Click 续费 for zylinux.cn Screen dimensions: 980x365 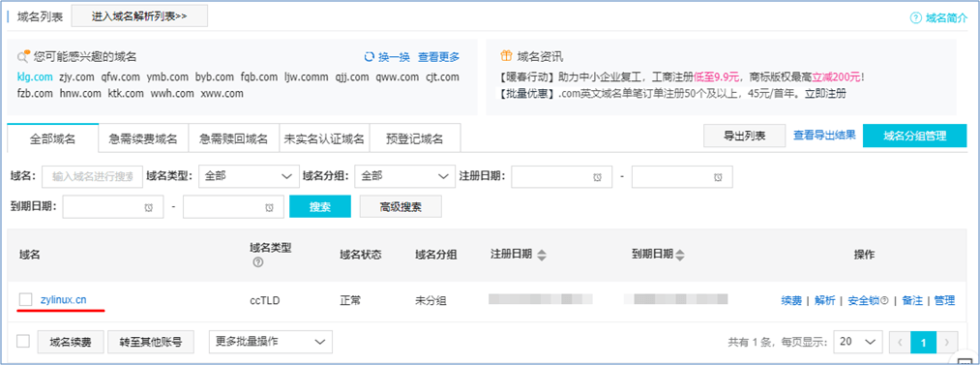click(792, 301)
